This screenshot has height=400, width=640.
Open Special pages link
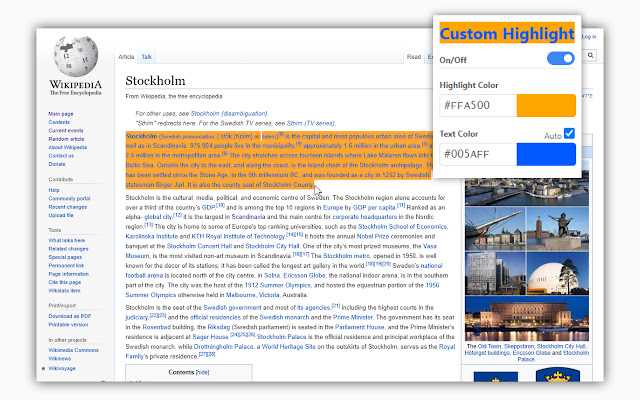(x=65, y=257)
